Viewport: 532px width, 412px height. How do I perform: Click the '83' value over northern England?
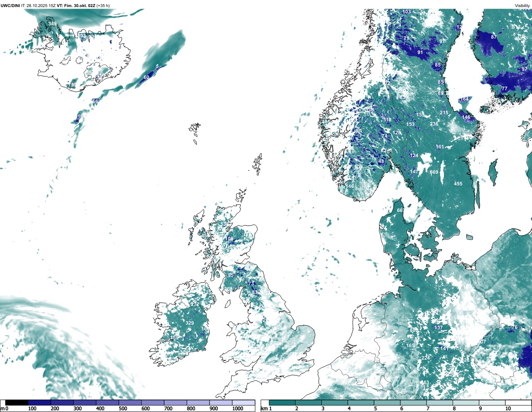255,292
